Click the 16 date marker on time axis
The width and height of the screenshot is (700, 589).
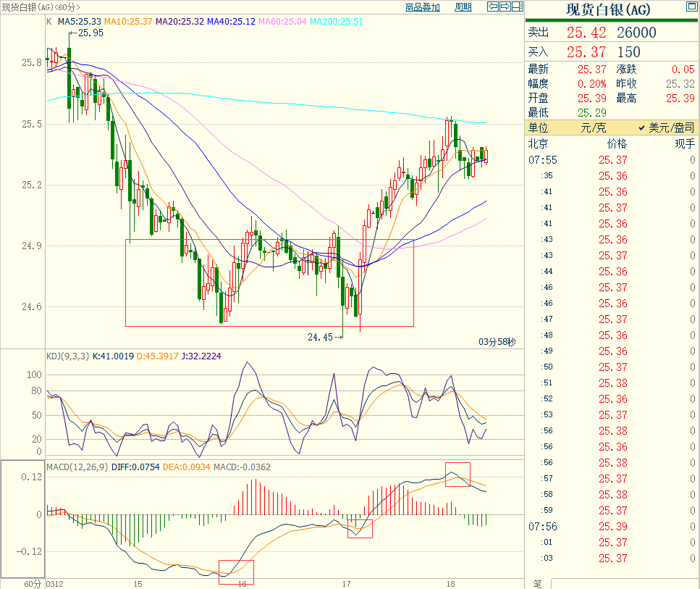243,583
